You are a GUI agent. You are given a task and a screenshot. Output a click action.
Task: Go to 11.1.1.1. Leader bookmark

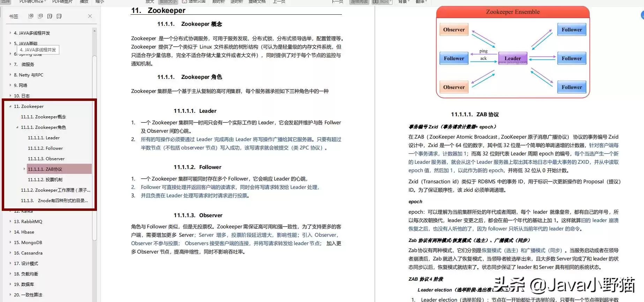(44, 138)
